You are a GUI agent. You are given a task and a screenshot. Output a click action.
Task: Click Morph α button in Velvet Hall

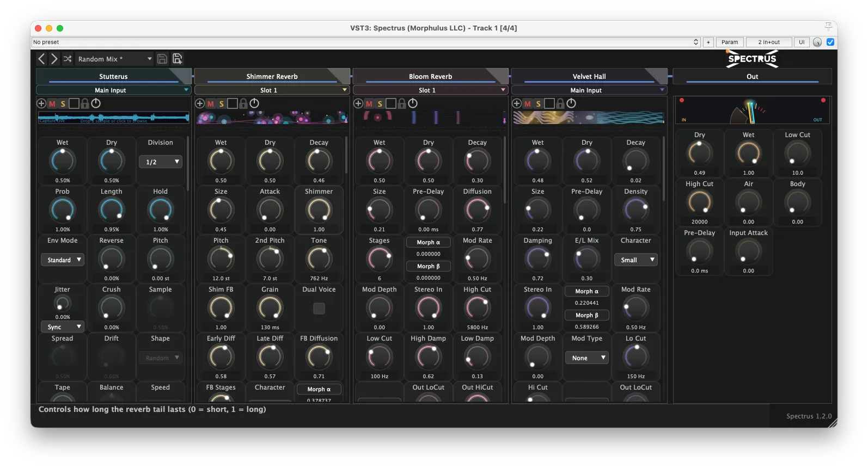pos(587,291)
